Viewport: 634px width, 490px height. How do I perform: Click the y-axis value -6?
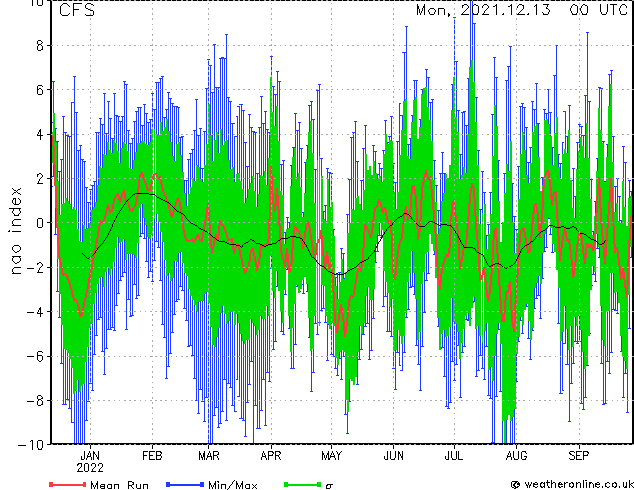tap(35, 356)
